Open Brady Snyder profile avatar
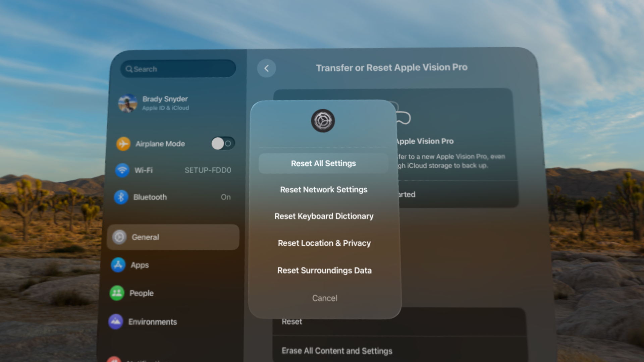The height and width of the screenshot is (362, 644). [127, 103]
